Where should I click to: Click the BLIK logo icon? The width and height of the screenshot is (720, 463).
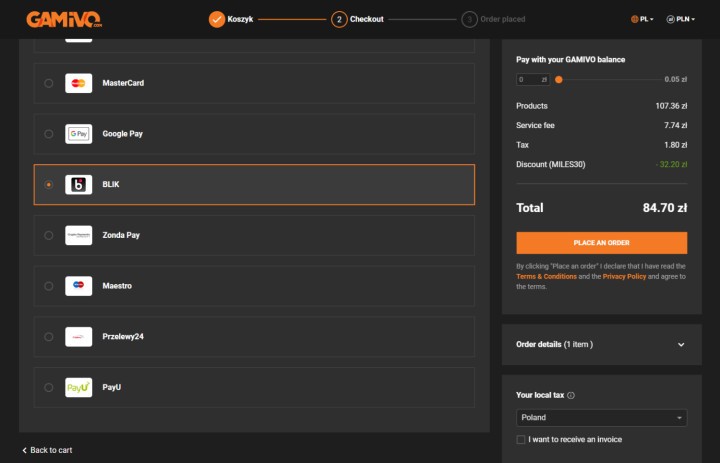79,185
